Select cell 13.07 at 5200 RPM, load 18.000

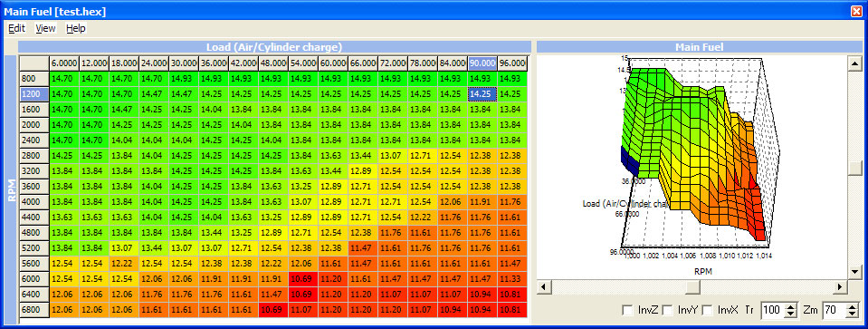tap(124, 247)
